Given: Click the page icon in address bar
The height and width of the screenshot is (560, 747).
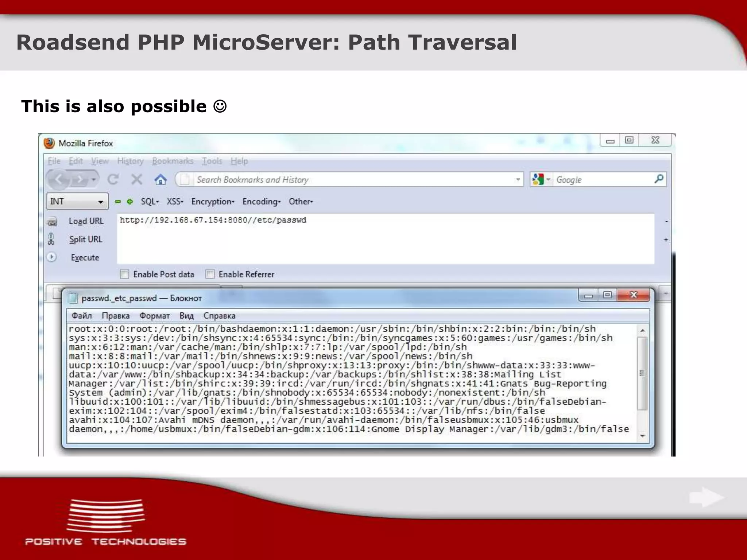Looking at the screenshot, I should pos(185,179).
